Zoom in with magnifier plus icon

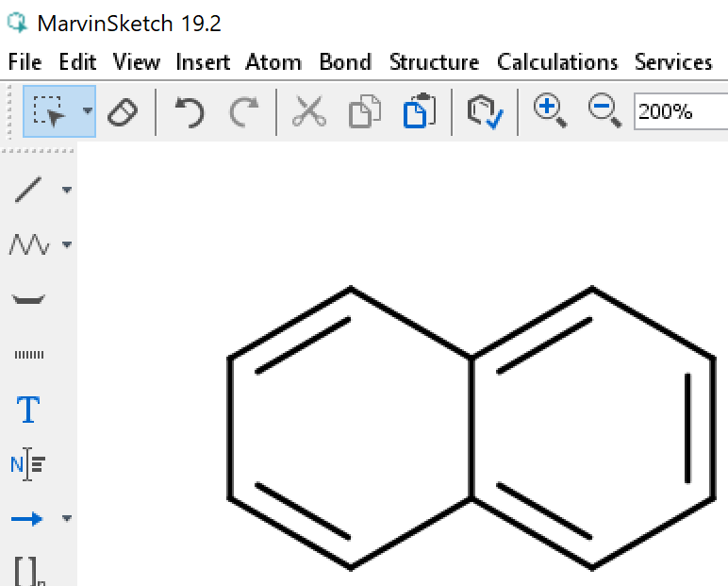549,111
